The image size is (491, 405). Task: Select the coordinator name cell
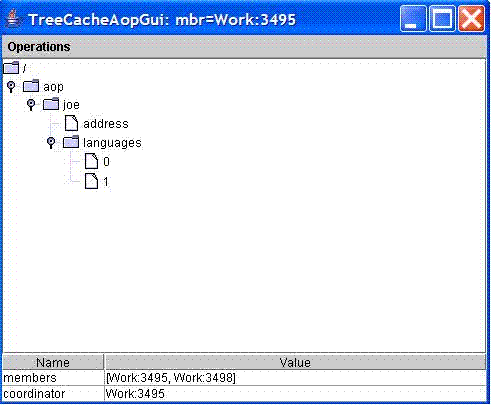(53, 394)
